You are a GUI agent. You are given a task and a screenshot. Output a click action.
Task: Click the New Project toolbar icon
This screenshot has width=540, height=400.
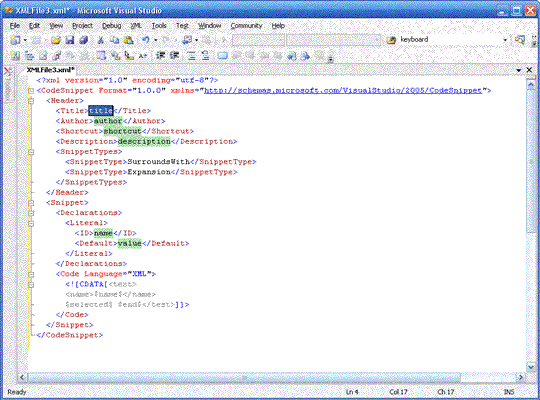point(15,40)
